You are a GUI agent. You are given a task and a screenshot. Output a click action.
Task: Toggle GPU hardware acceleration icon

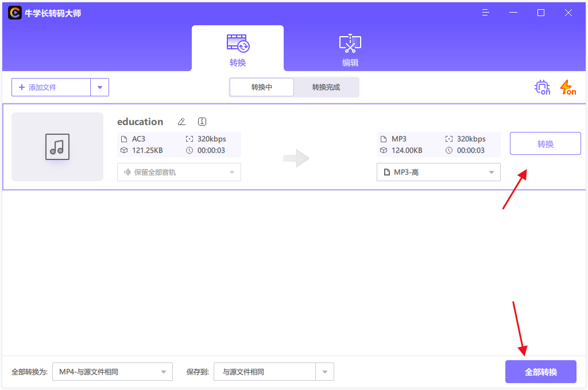542,87
